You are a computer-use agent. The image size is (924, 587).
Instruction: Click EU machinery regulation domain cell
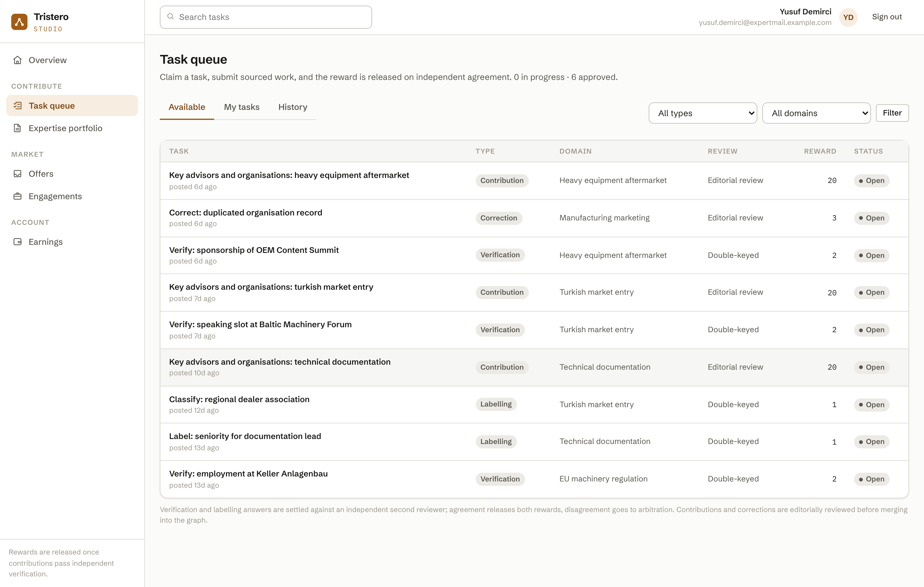tap(603, 479)
